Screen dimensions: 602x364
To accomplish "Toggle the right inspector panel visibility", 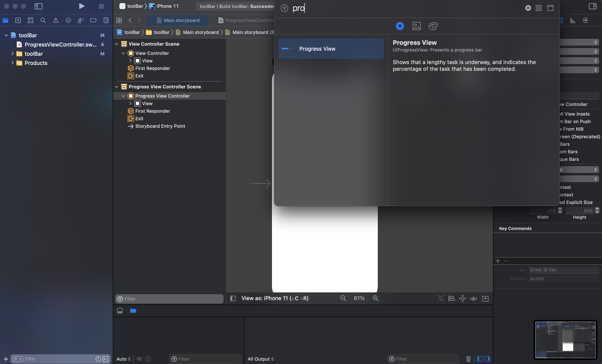I will tap(593, 6).
